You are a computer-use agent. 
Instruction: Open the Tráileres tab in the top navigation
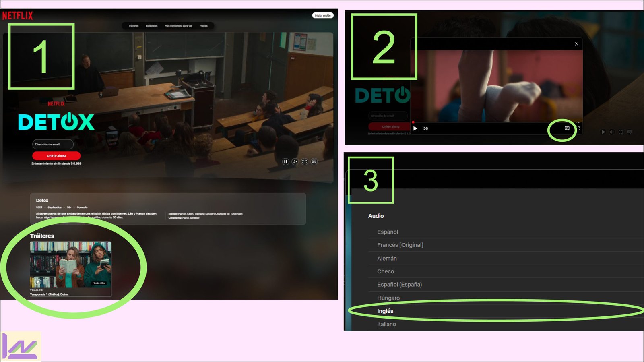[133, 26]
